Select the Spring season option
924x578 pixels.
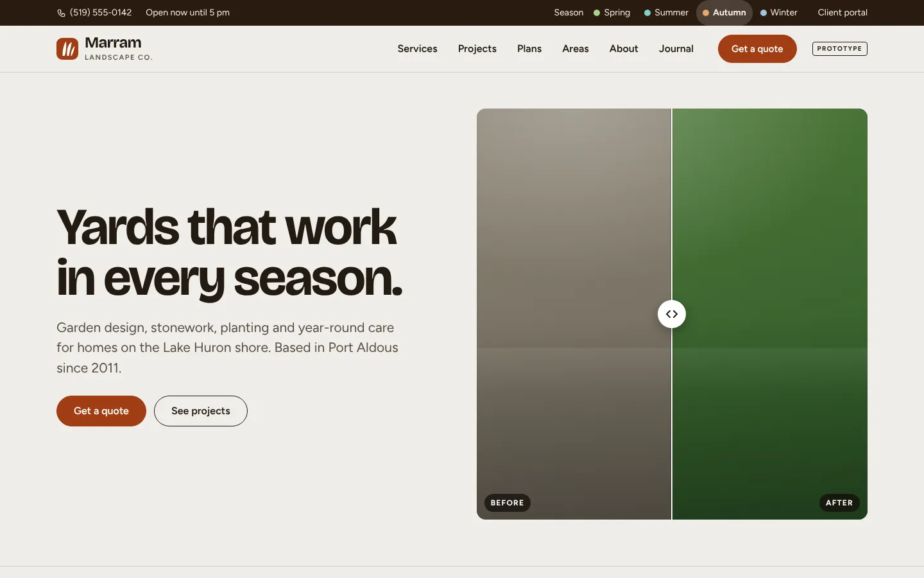pyautogui.click(x=612, y=13)
